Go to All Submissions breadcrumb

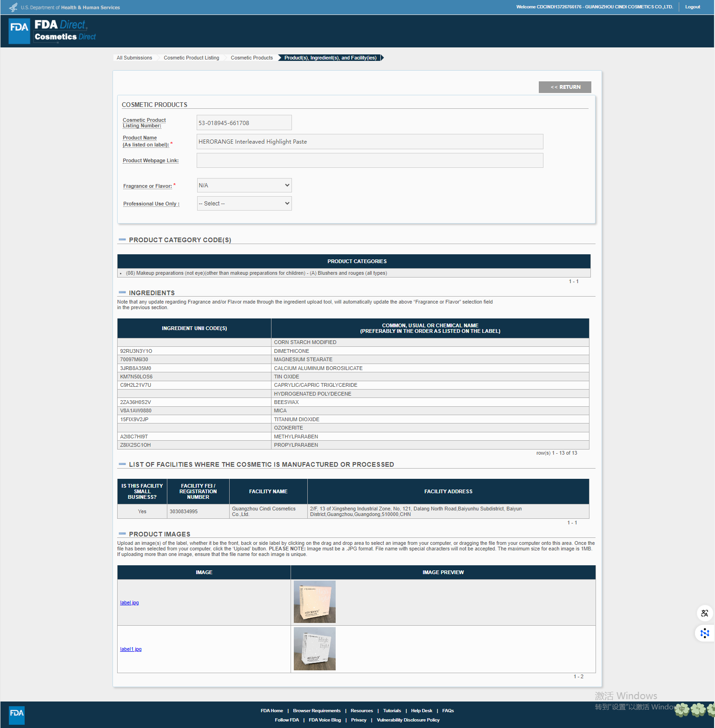134,58
